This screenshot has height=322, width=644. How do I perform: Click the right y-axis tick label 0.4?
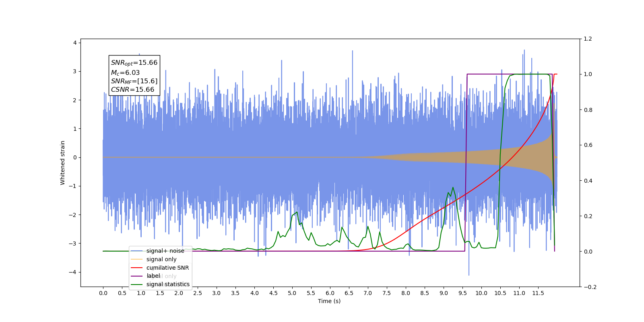point(588,181)
